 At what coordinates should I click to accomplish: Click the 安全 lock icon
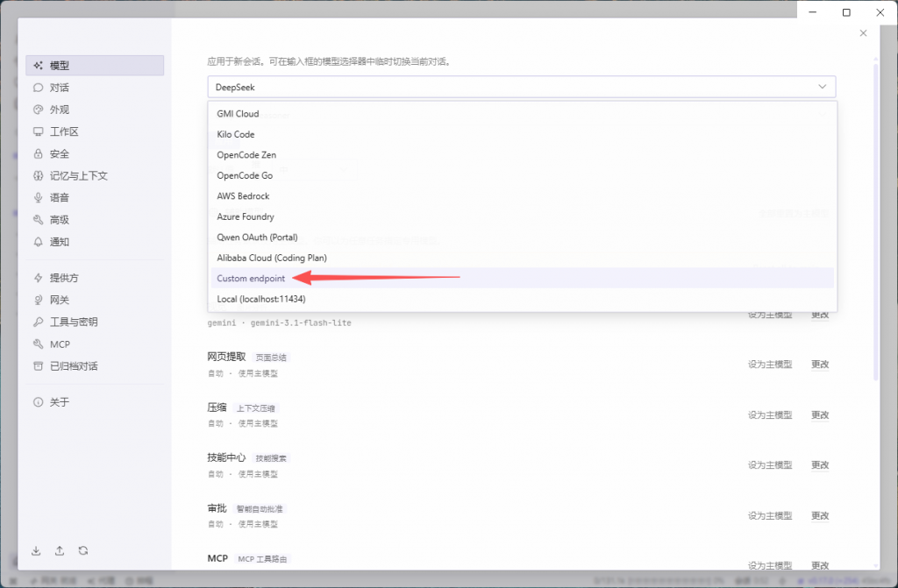click(38, 153)
